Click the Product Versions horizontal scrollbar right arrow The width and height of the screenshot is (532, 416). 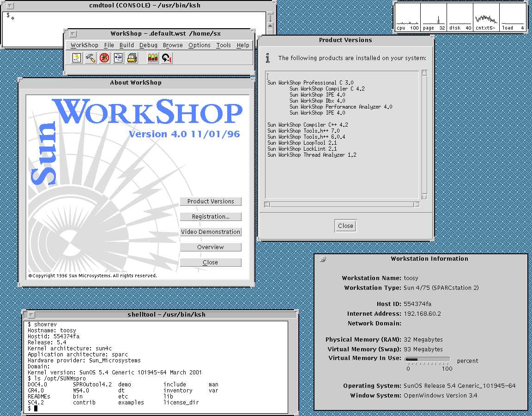point(417,204)
